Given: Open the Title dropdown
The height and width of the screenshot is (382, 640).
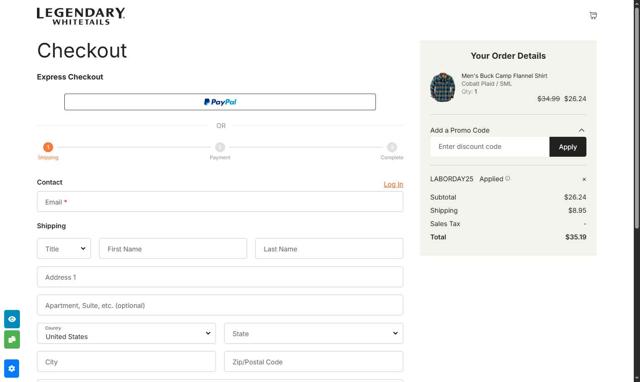Looking at the screenshot, I should (64, 249).
